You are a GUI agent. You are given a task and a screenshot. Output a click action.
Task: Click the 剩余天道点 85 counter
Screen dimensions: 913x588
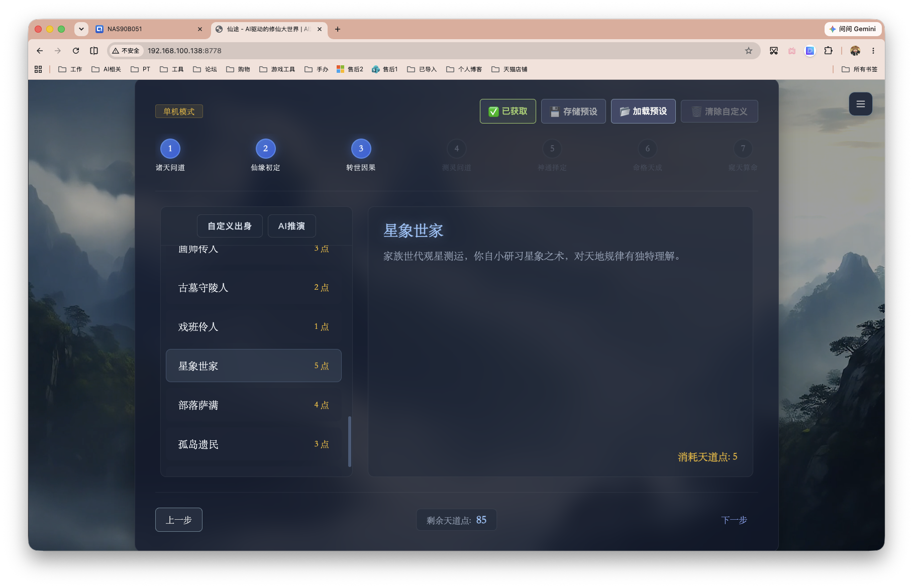(x=456, y=520)
